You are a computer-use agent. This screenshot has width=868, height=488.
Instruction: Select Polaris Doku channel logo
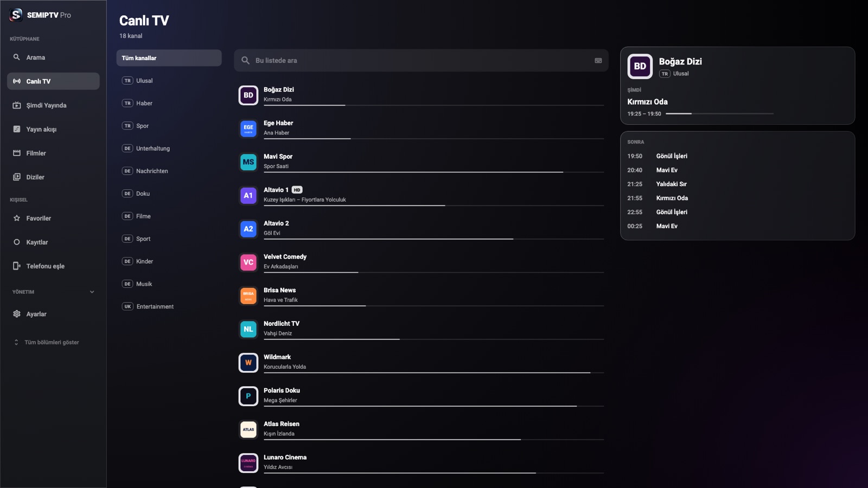click(x=248, y=396)
